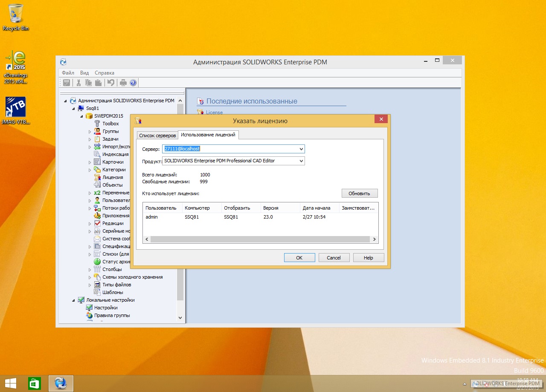Viewport: 546px width, 392px height.
Task: Open the Файл menu
Action: pyautogui.click(x=68, y=73)
